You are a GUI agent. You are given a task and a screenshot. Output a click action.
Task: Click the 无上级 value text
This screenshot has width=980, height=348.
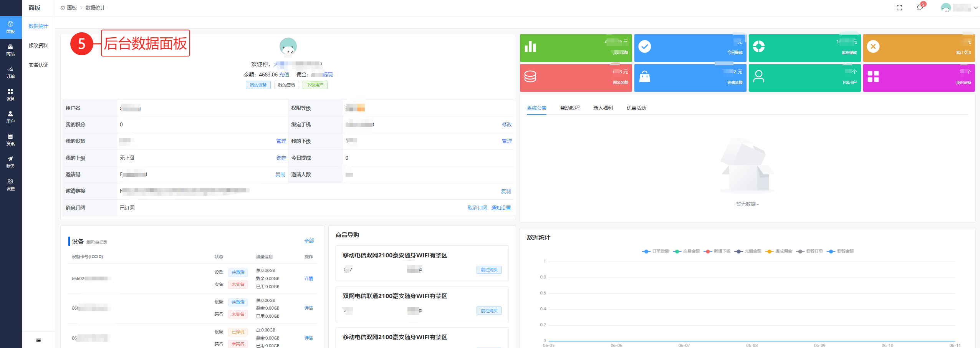[x=127, y=158]
